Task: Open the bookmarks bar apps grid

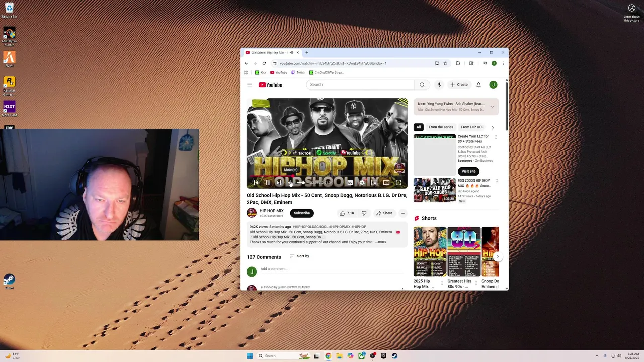Action: point(246,72)
